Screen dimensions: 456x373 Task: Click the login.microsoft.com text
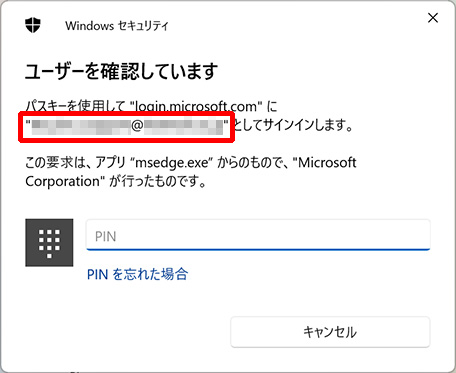[196, 107]
